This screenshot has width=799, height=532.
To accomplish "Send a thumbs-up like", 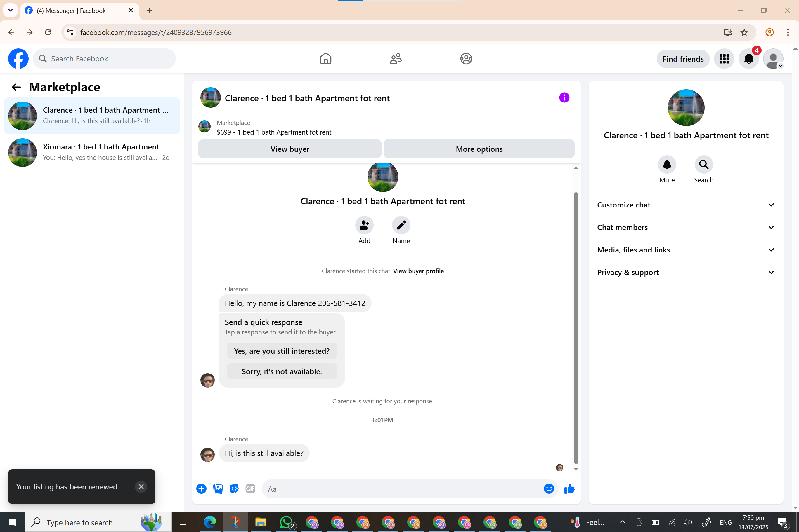I will 569,489.
